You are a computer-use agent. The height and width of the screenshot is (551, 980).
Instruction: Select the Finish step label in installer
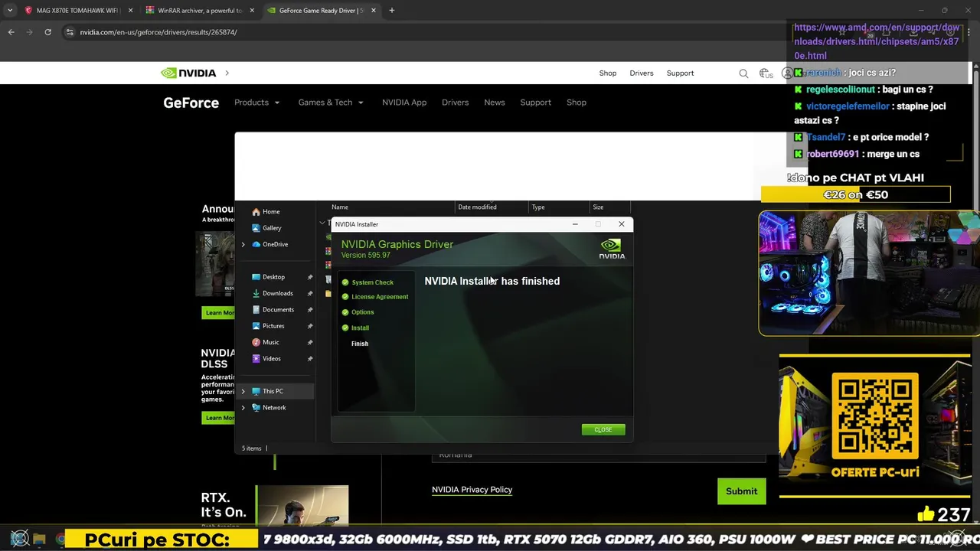[x=360, y=344]
